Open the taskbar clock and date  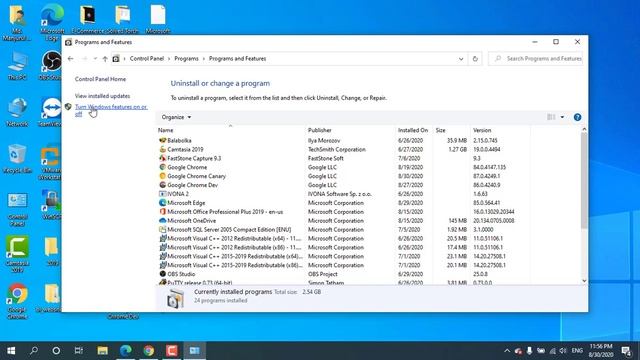601,351
